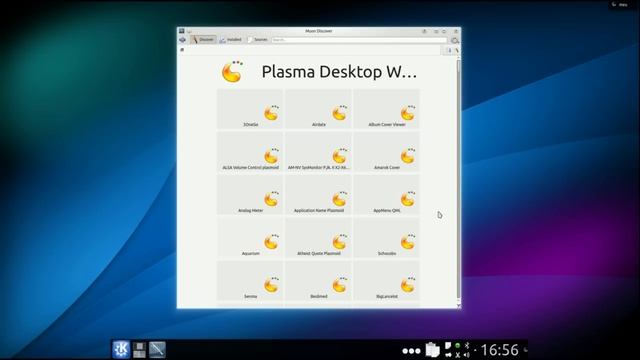Click the 16:56 panel clock
The width and height of the screenshot is (640, 360).
point(499,350)
